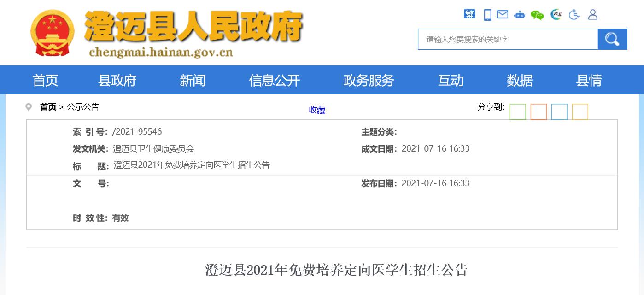
Task: Click the user login person icon
Action: [x=593, y=15]
